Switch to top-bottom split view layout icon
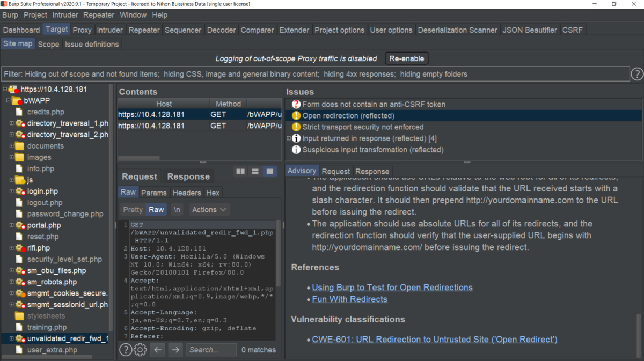The height and width of the screenshot is (361, 644). tap(255, 171)
